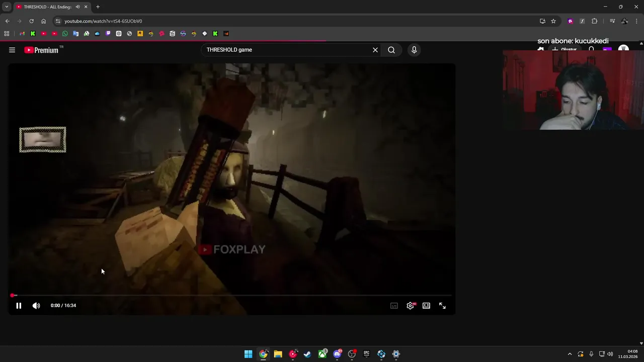Open a new browser tab
This screenshot has width=644, height=362.
pos(98,7)
